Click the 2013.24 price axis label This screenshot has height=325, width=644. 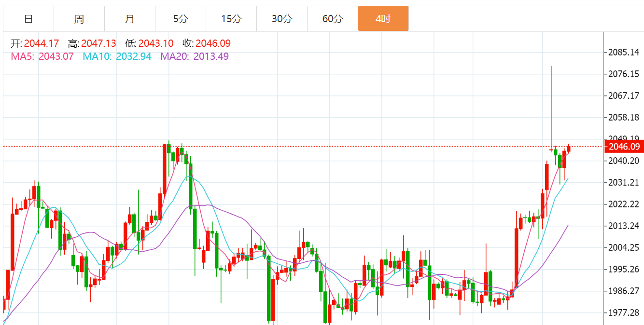point(624,226)
